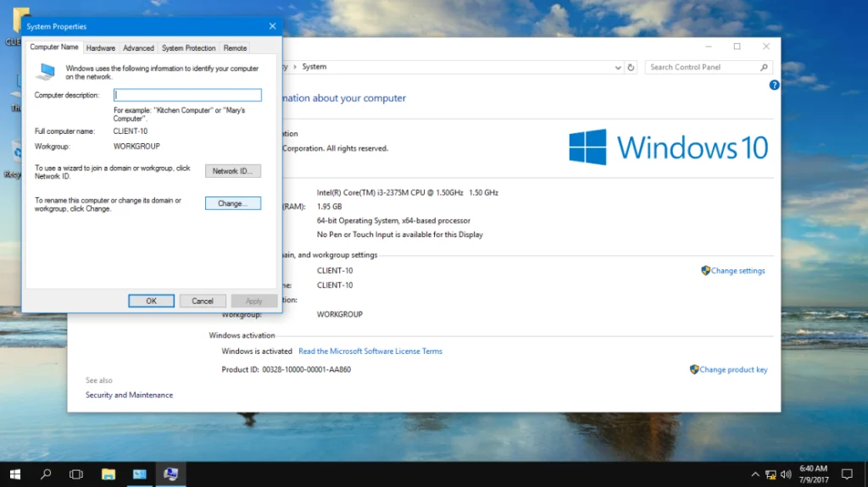Image resolution: width=868 pixels, height=487 pixels.
Task: Confirm System Properties with OK
Action: (151, 301)
